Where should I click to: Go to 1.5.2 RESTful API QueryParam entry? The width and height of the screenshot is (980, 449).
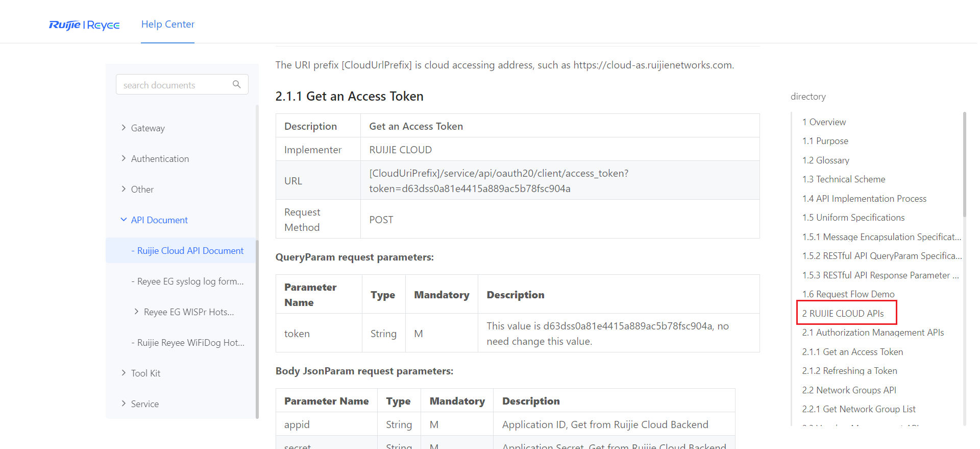click(881, 256)
